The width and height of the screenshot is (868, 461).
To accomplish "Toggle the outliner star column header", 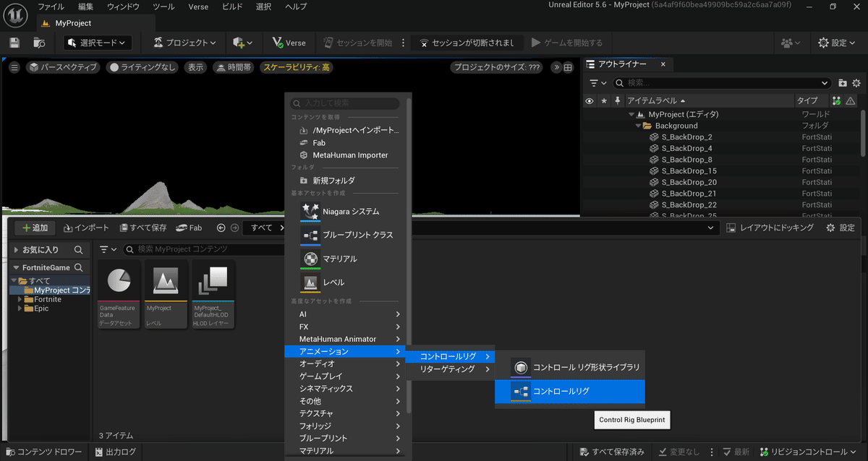I will pos(604,100).
